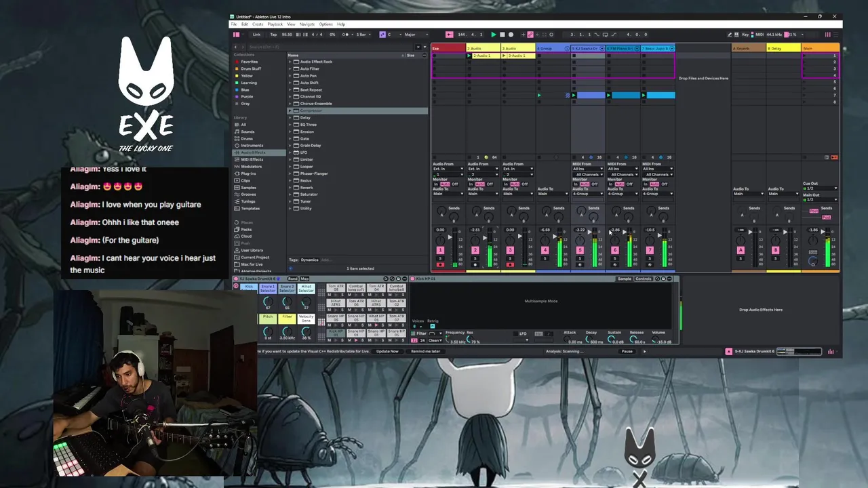Toggle track 5 activator button
The height and width of the screenshot is (488, 868).
click(580, 250)
